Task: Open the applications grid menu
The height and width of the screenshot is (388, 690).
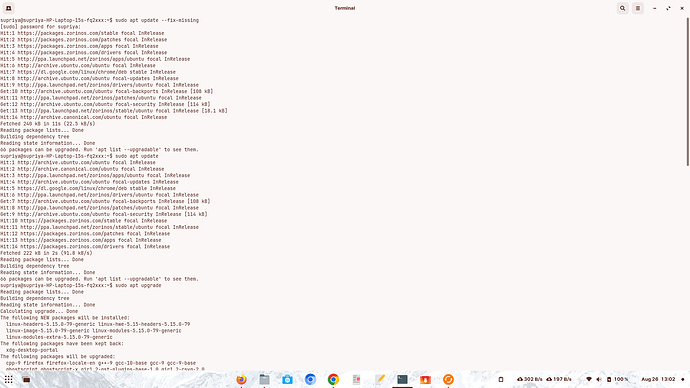Action: click(8, 379)
